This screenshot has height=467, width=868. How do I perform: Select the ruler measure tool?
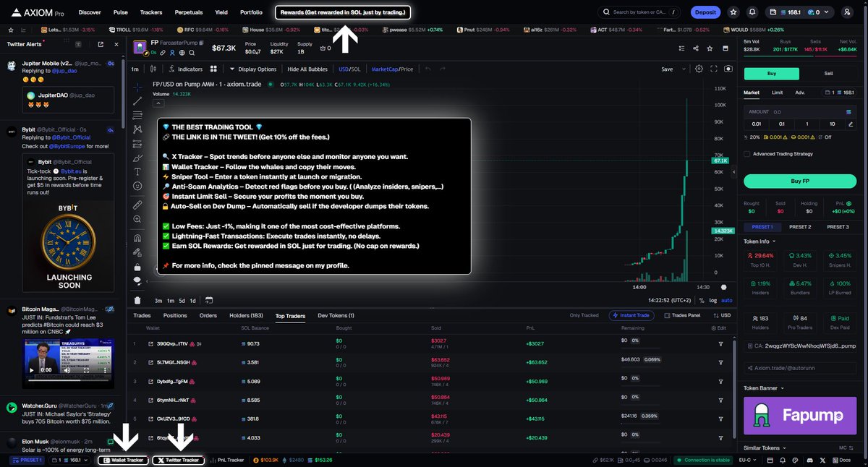pos(137,205)
